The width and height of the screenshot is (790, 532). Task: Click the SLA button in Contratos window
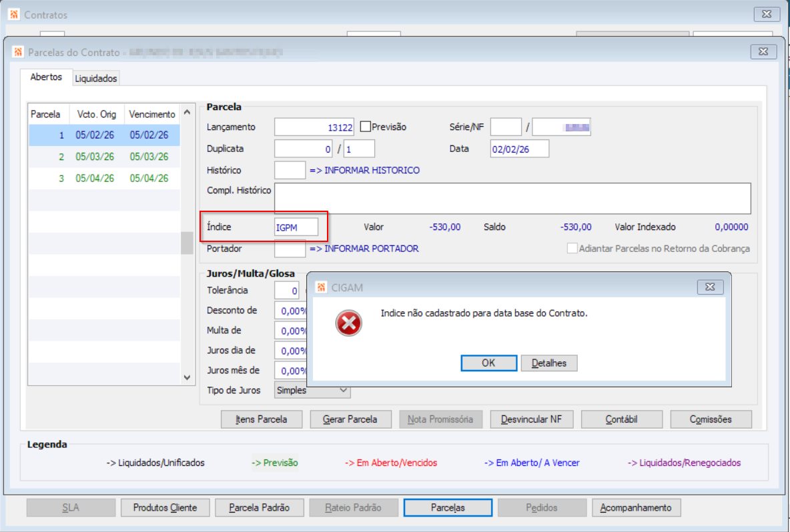[x=71, y=507]
